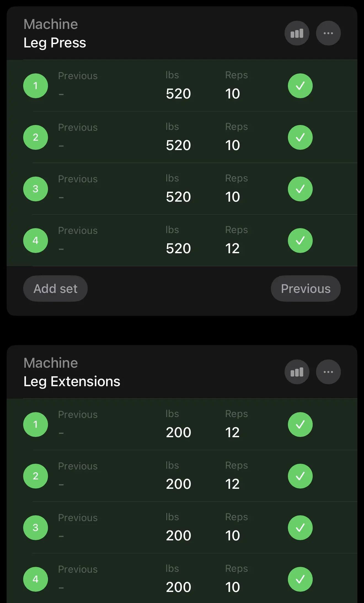The width and height of the screenshot is (364, 603).
Task: Tap Leg Extensions set 4 number badge
Action: tap(36, 579)
